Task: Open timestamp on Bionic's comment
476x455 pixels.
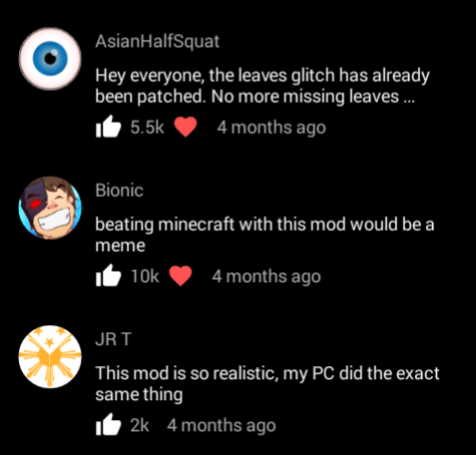Action: pyautogui.click(x=266, y=276)
